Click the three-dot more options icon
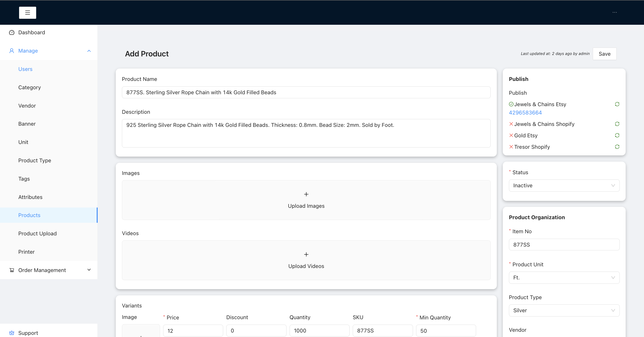 click(x=614, y=12)
